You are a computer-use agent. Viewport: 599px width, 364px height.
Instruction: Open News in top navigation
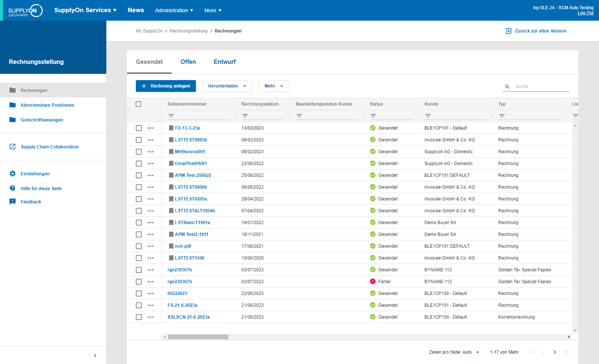136,10
